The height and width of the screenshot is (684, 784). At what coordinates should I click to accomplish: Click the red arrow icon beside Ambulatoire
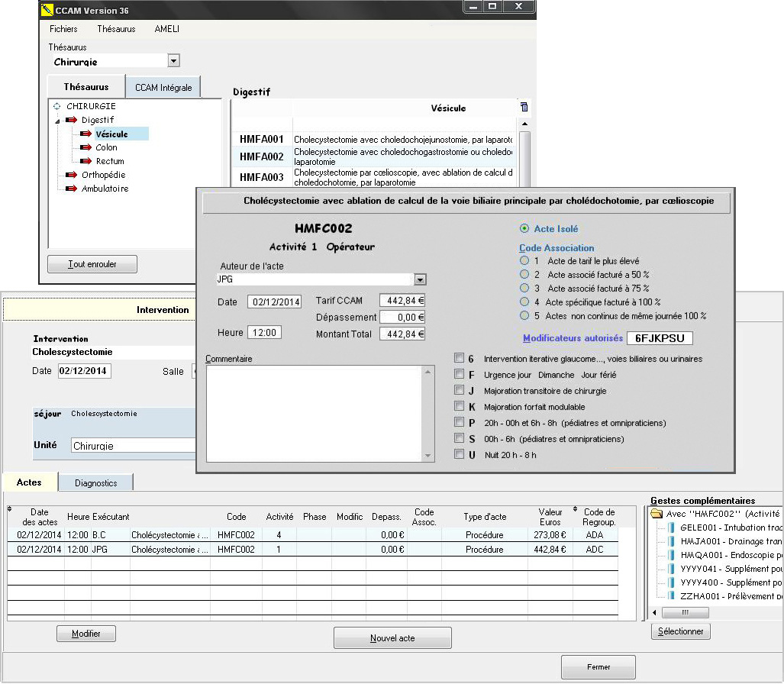pyautogui.click(x=71, y=189)
